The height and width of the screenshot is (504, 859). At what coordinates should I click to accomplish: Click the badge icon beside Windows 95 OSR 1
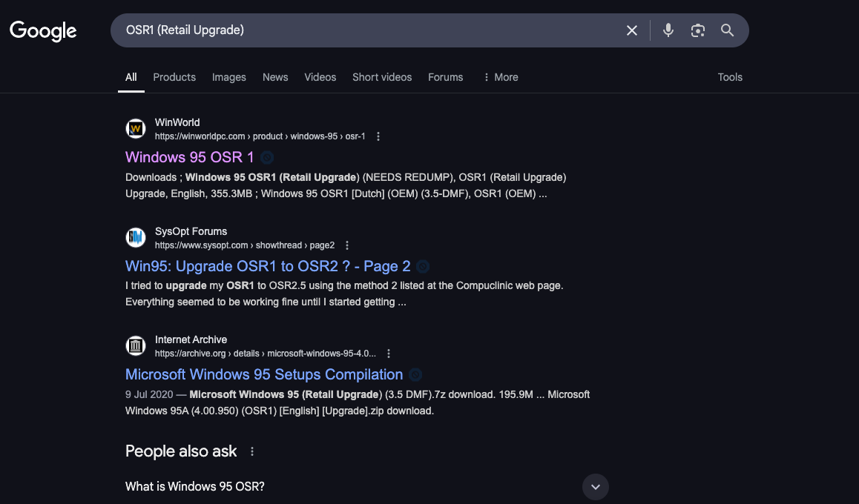click(x=267, y=158)
